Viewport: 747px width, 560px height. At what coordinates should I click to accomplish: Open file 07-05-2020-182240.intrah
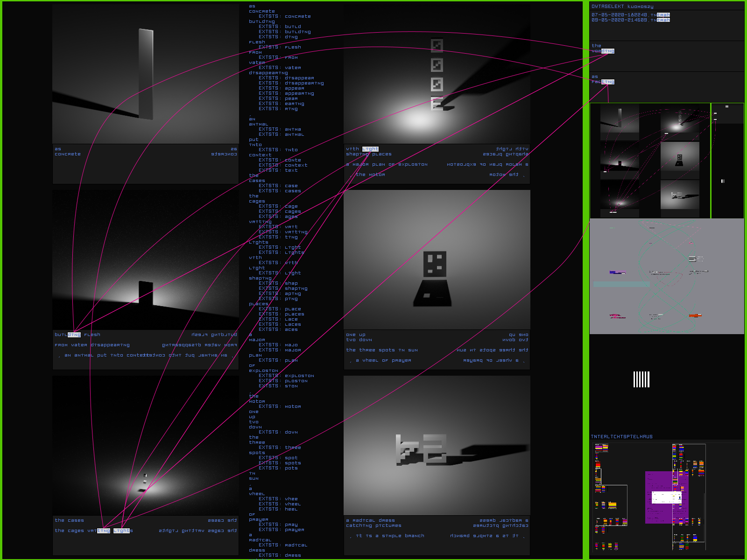coord(630,15)
